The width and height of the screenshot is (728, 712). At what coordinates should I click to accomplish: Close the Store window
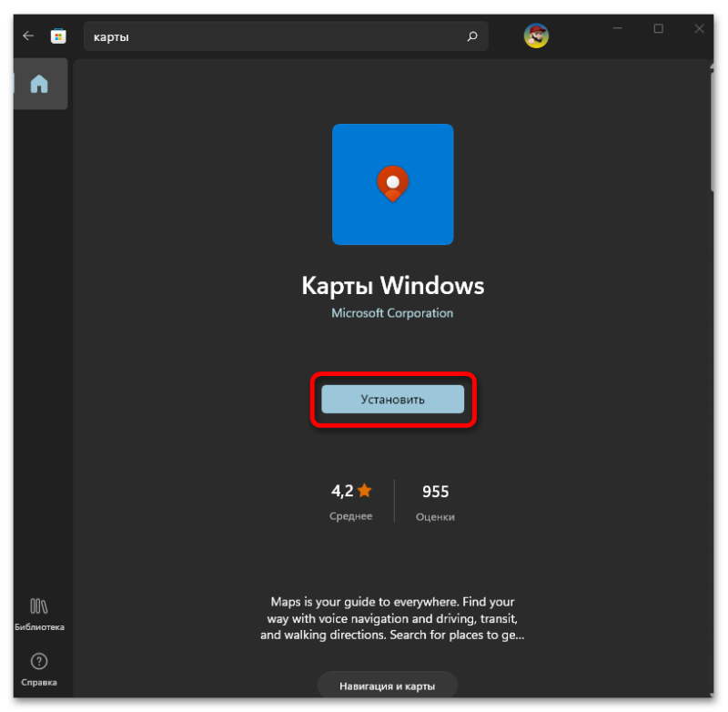pos(699,28)
